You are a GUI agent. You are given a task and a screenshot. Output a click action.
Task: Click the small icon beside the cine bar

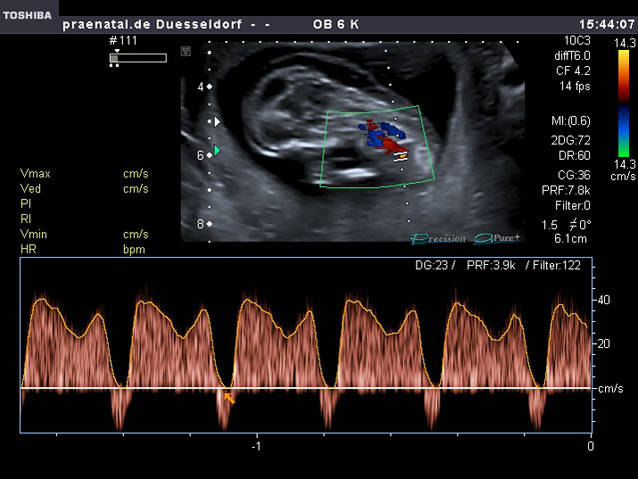pyautogui.click(x=185, y=49)
